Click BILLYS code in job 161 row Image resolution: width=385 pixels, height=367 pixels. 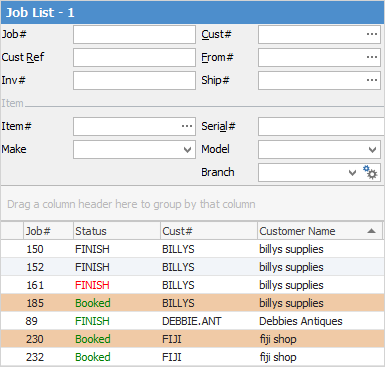point(178,285)
